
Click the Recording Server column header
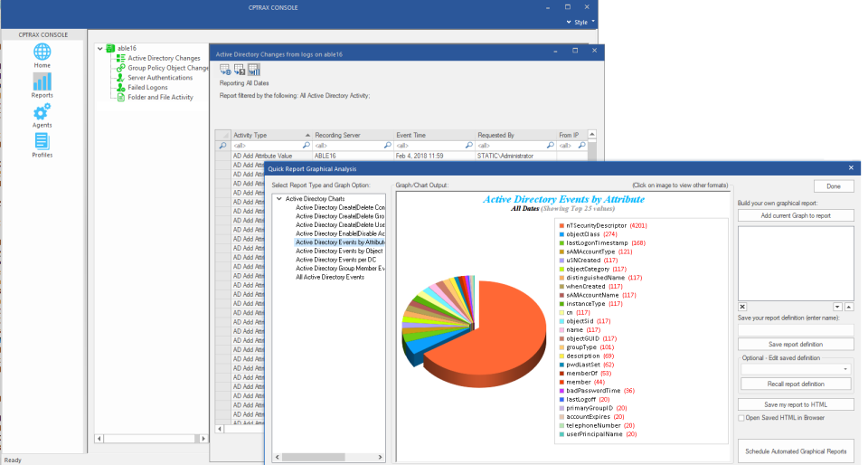pos(354,135)
